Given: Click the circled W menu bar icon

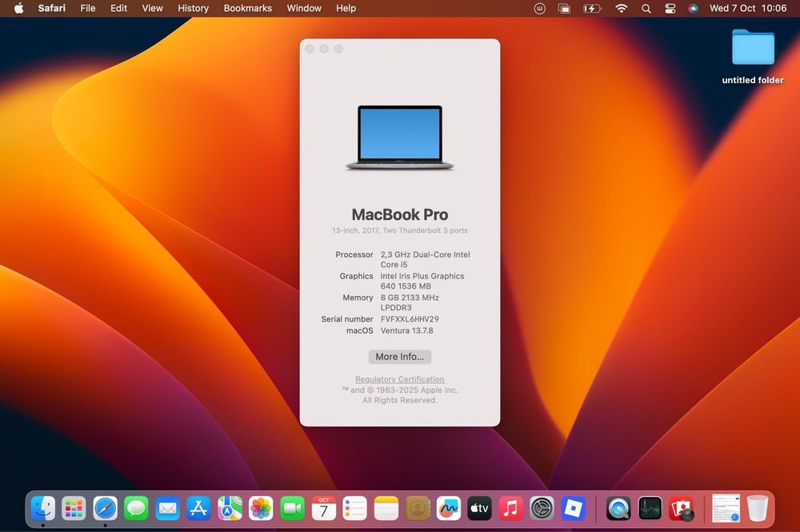Looking at the screenshot, I should pyautogui.click(x=539, y=8).
